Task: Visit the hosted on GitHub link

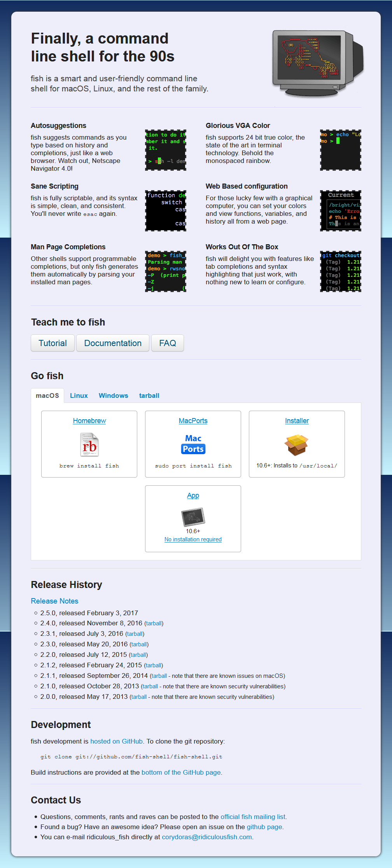Action: (x=117, y=741)
